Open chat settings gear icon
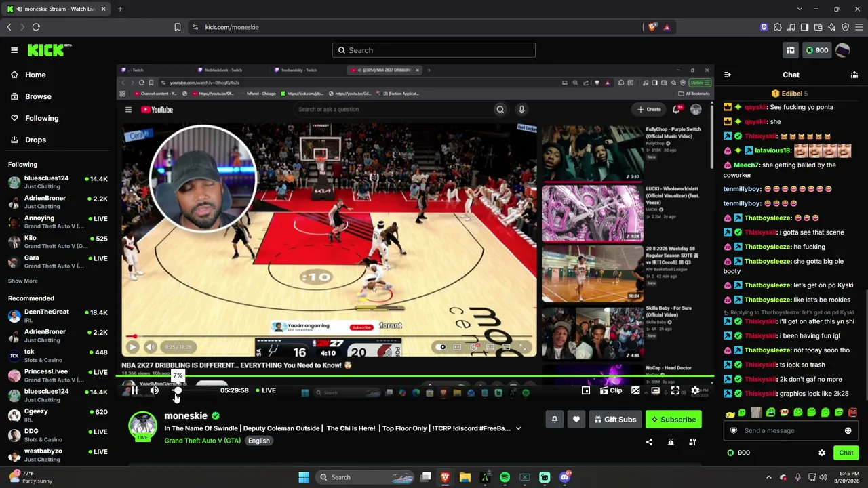The height and width of the screenshot is (488, 868). point(822,453)
